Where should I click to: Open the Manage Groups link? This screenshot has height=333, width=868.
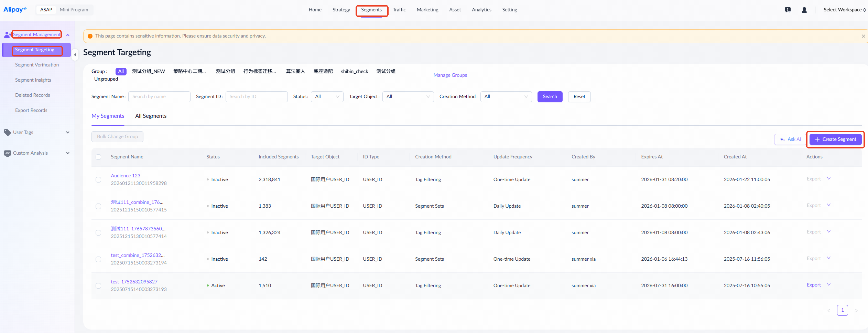coord(450,75)
